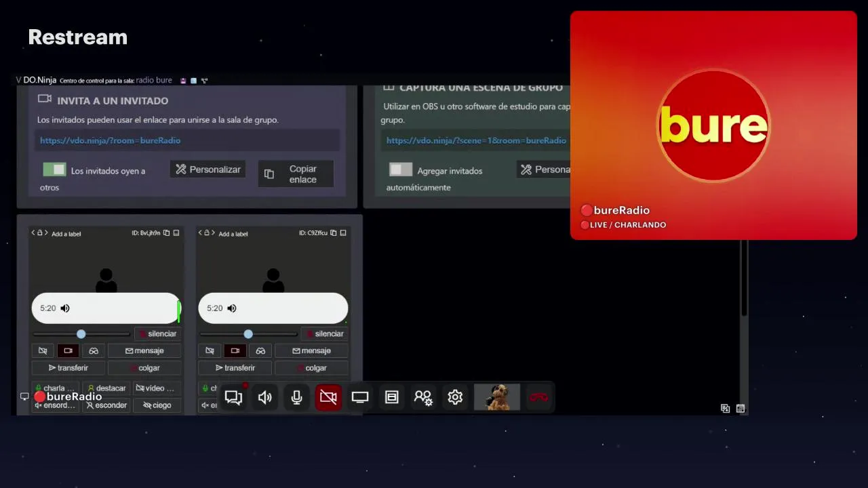868x488 pixels.
Task: Click right arrow on C9Zffcu guest card
Action: coord(213,233)
